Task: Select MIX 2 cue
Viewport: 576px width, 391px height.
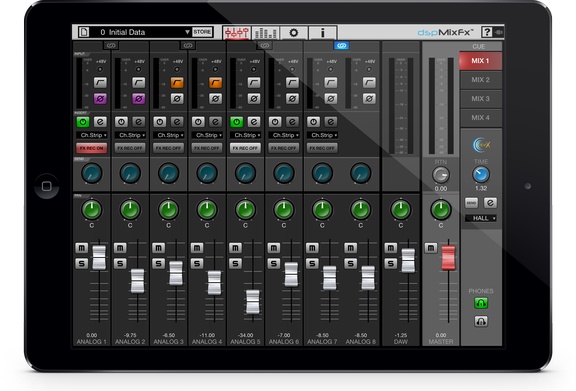Action: click(x=480, y=80)
